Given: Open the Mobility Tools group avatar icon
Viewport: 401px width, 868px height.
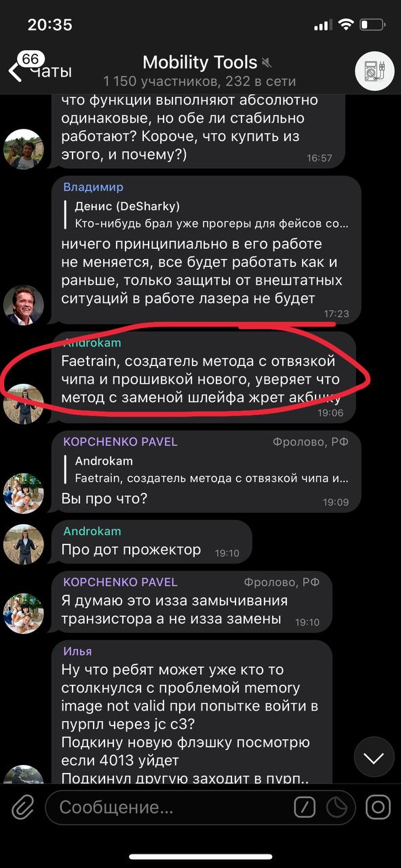Looking at the screenshot, I should click(375, 71).
